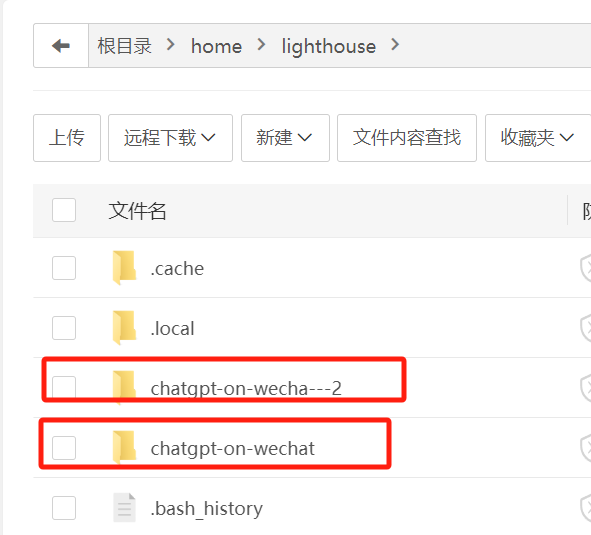Screen dimensions: 591x535
Task: Open the 新建 dropdown menu
Action: pyautogui.click(x=285, y=138)
